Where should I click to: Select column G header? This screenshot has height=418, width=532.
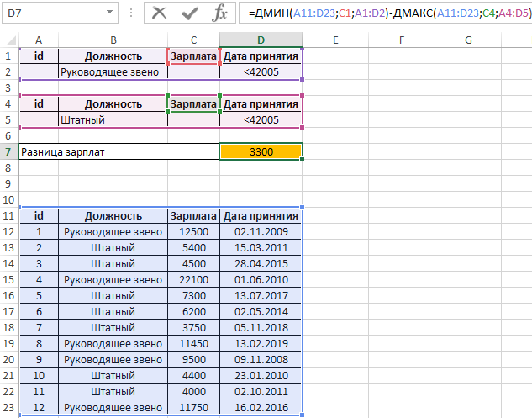[x=467, y=40]
